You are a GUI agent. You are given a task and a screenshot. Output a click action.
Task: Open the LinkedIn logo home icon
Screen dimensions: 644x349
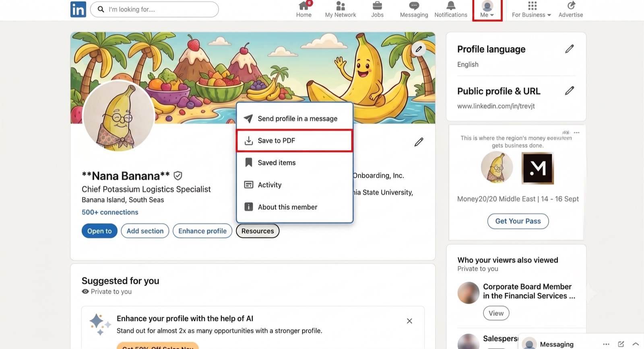click(x=78, y=9)
